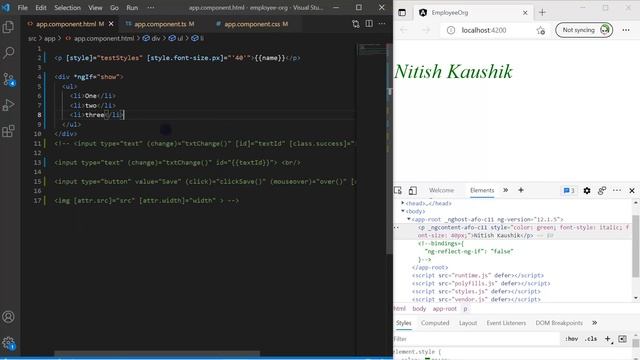This screenshot has height=360, width=640.
Task: Click the code minimap in the editor
Action: (x=371, y=51)
